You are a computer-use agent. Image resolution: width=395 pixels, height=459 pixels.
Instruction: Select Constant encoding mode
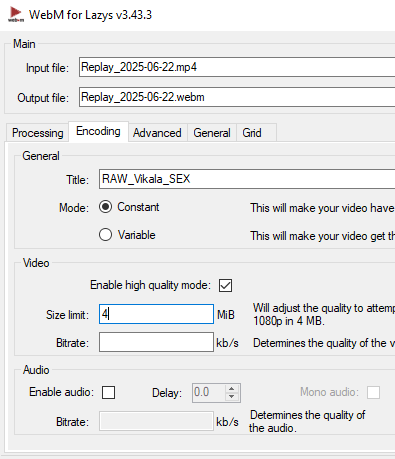105,207
